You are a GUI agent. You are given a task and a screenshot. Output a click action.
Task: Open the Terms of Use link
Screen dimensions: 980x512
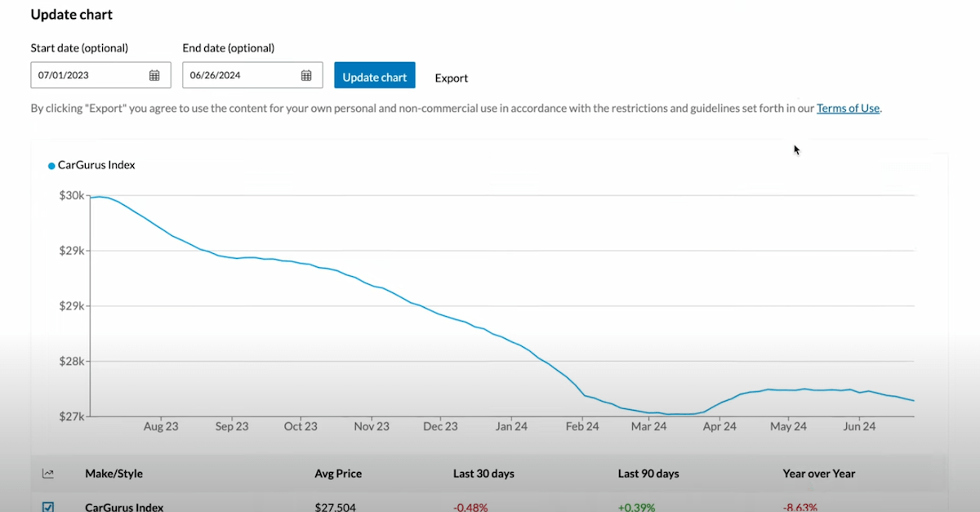point(848,108)
